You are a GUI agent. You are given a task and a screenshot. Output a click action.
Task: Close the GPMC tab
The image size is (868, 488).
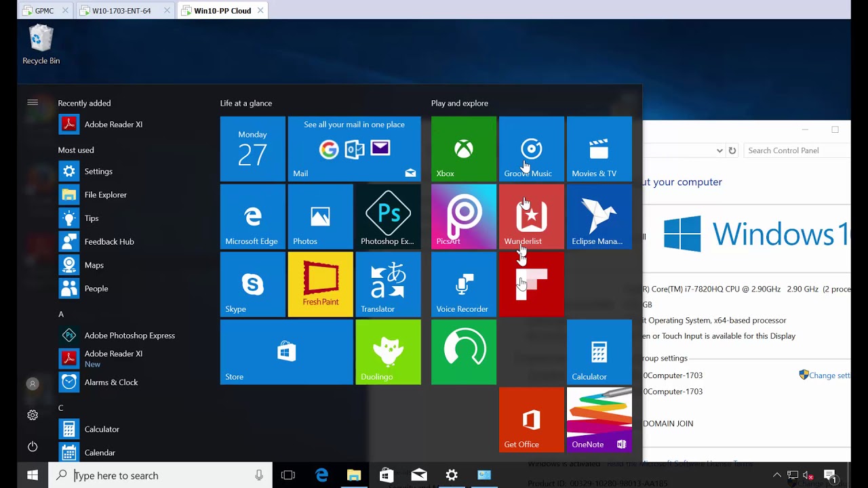(65, 11)
